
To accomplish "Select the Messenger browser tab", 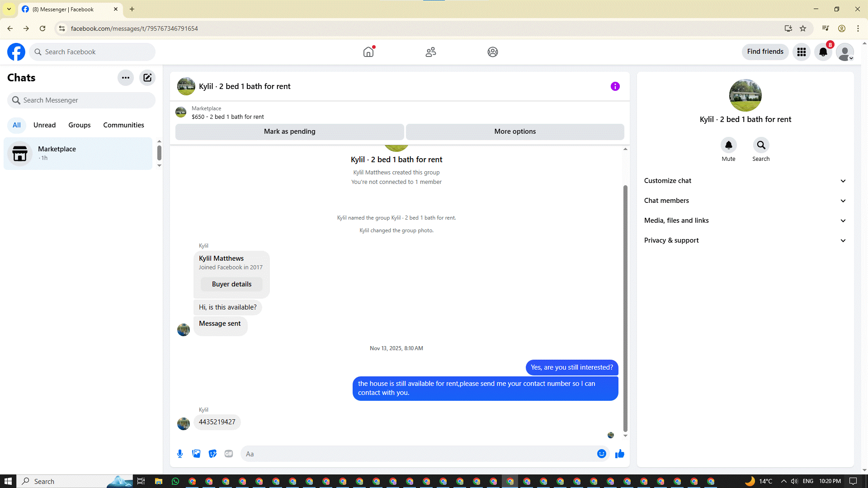I will click(70, 9).
